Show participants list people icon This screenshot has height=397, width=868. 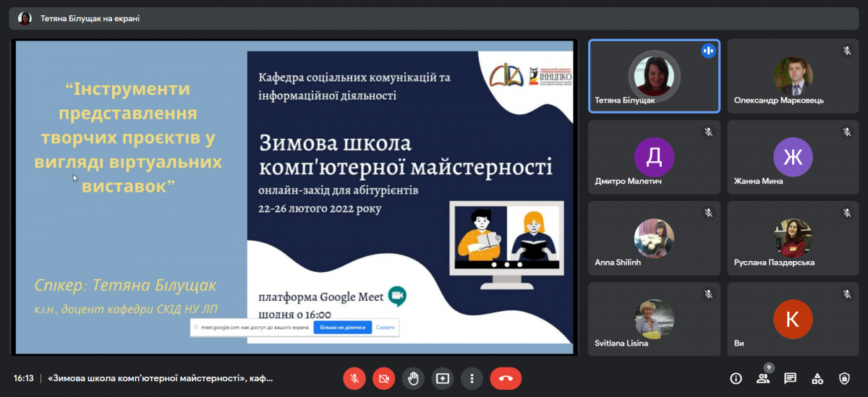point(762,378)
